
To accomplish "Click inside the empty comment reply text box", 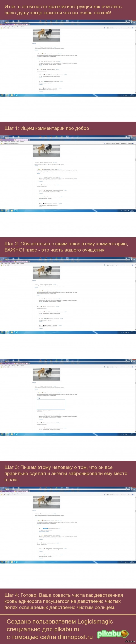I will click(x=51, y=404).
